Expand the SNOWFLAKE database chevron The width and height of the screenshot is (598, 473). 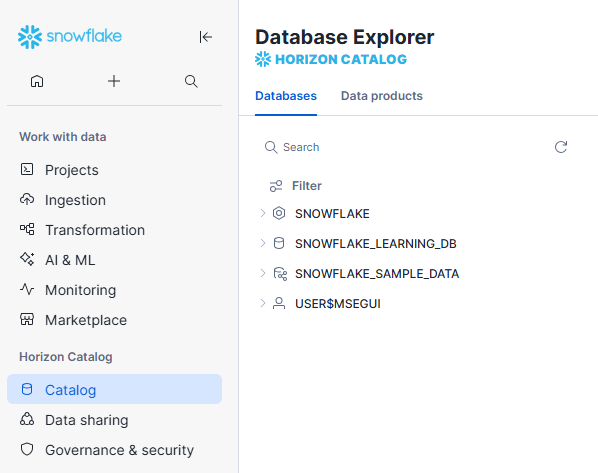[x=262, y=213]
